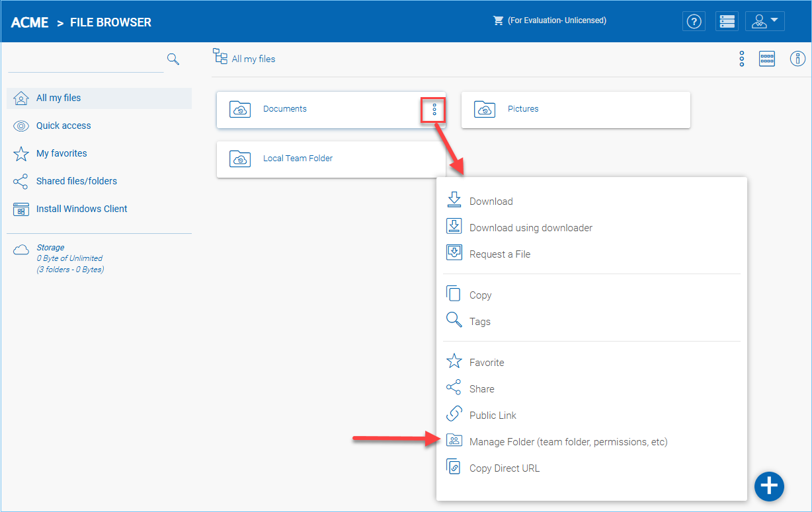Click the Copy Direct URL icon

tap(454, 467)
